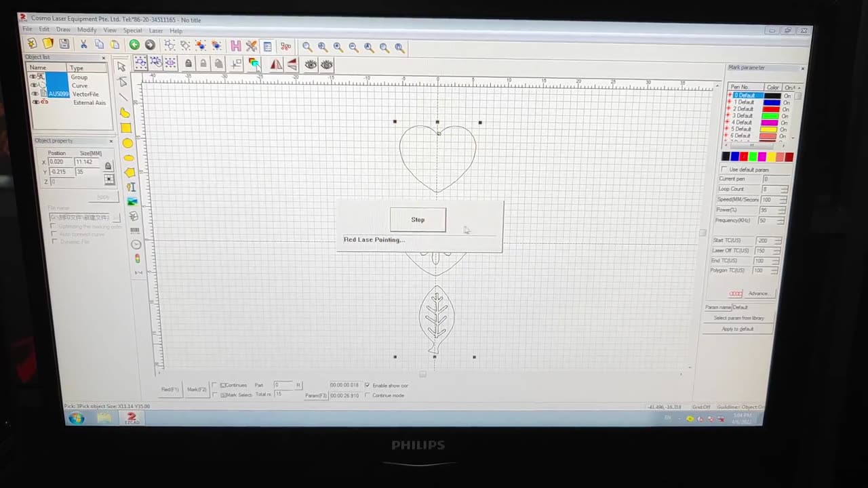Click the horizontal Mirror icon
This screenshot has height=488, width=868.
pyautogui.click(x=276, y=64)
